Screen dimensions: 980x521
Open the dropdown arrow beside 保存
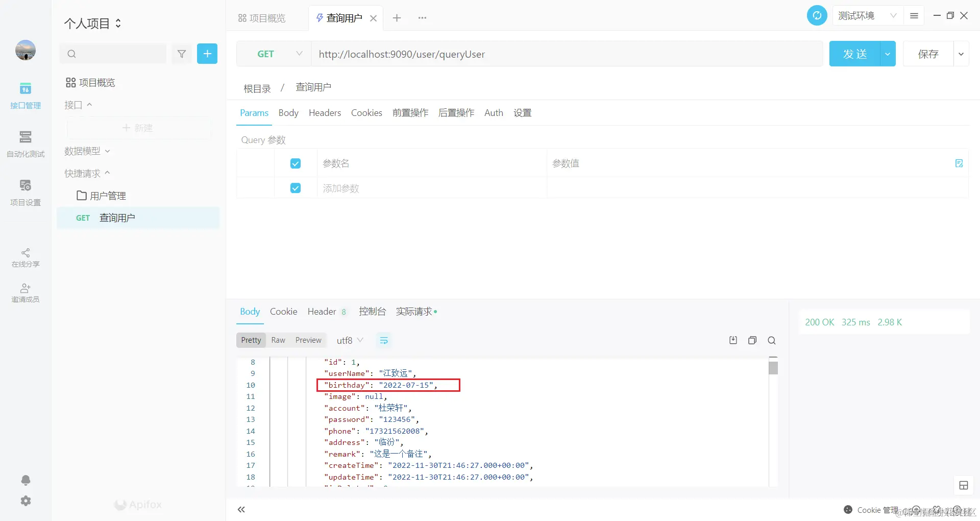click(961, 54)
